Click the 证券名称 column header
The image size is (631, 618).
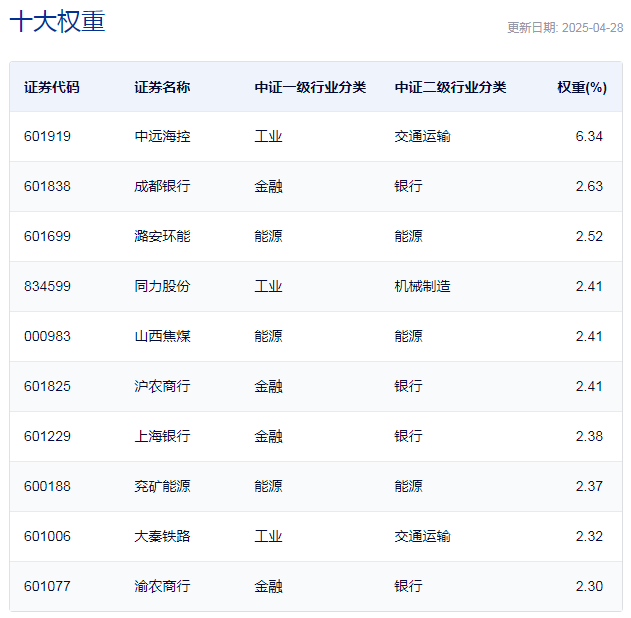click(162, 87)
